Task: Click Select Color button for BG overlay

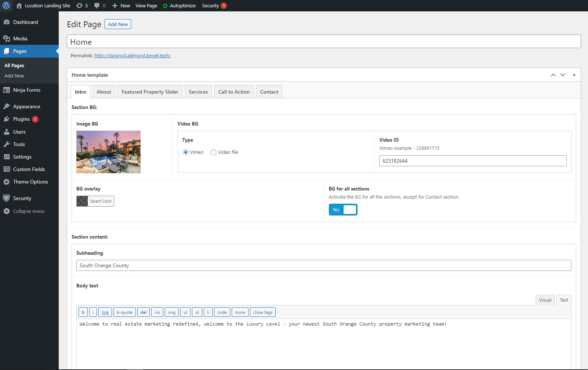Action: tap(101, 201)
